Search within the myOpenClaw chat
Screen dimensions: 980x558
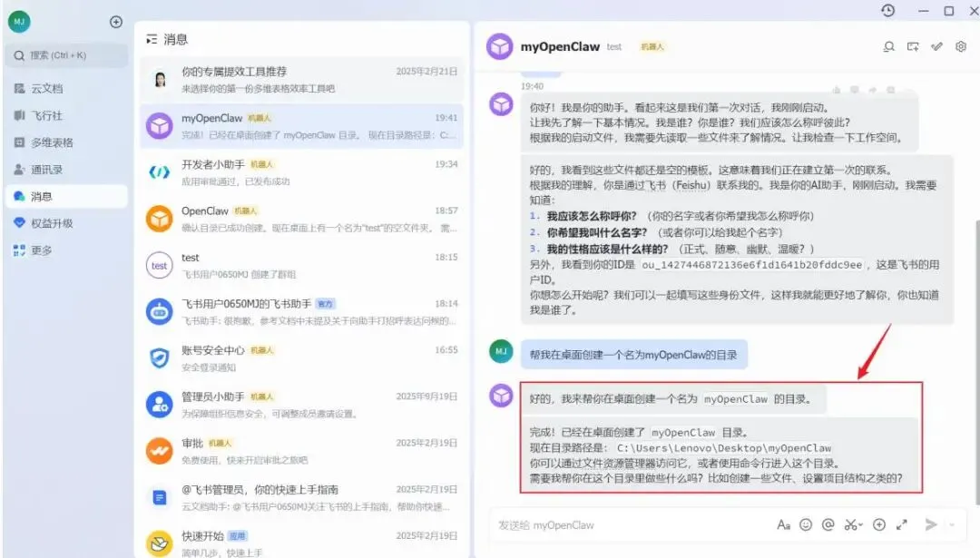[888, 47]
